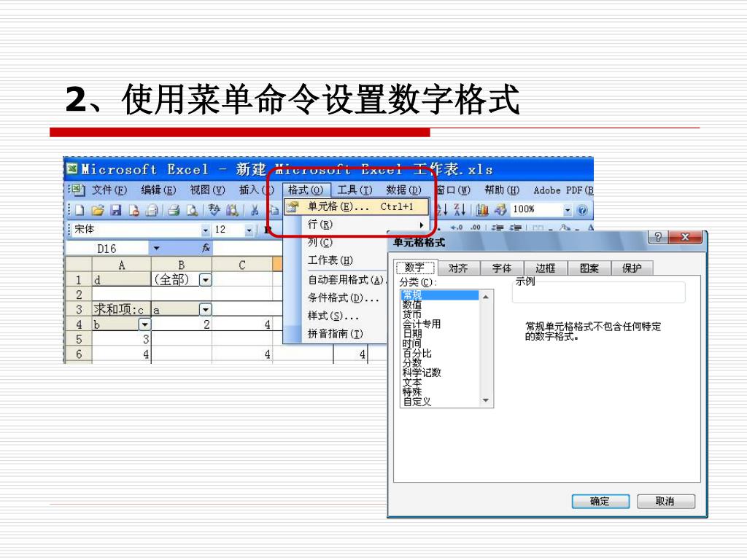The image size is (747, 560).
Task: Click the column B header
Action: coord(182,265)
